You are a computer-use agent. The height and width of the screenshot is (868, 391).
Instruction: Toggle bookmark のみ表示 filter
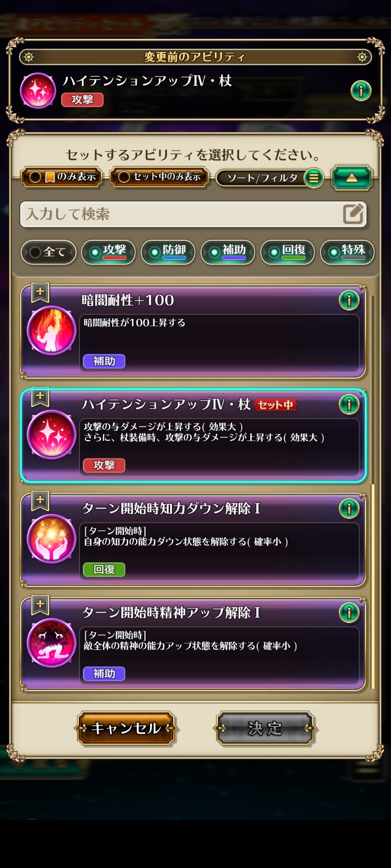tap(62, 177)
